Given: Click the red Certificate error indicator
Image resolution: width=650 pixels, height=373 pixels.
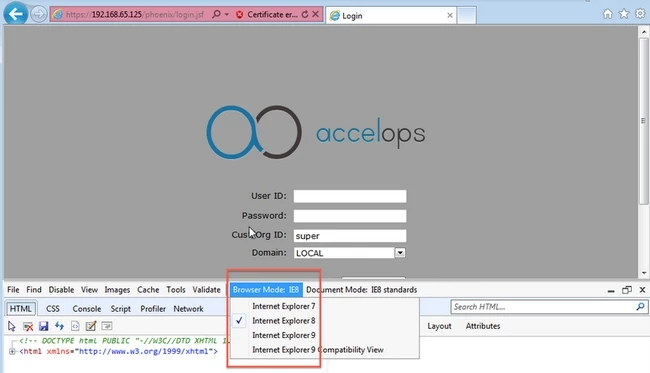Looking at the screenshot, I should [x=266, y=15].
